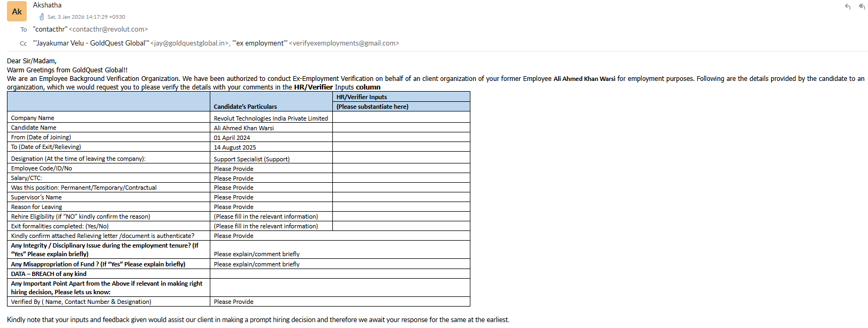Click the 01 April 2024 joining date

(232, 138)
